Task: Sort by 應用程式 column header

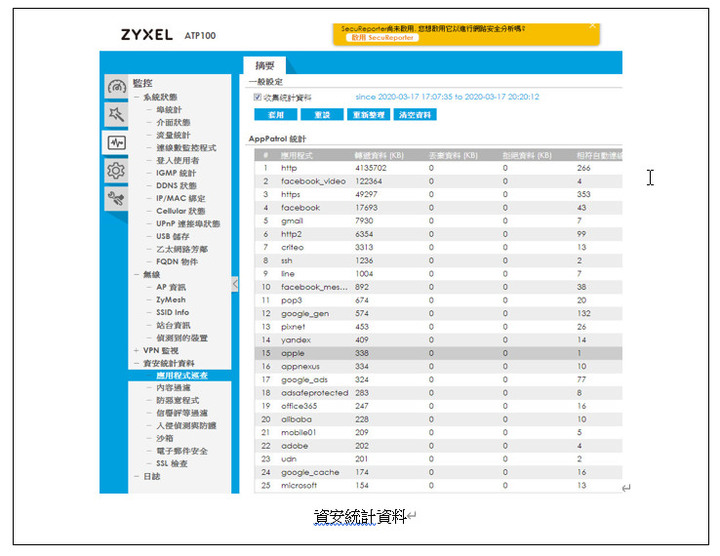Action: [297, 156]
